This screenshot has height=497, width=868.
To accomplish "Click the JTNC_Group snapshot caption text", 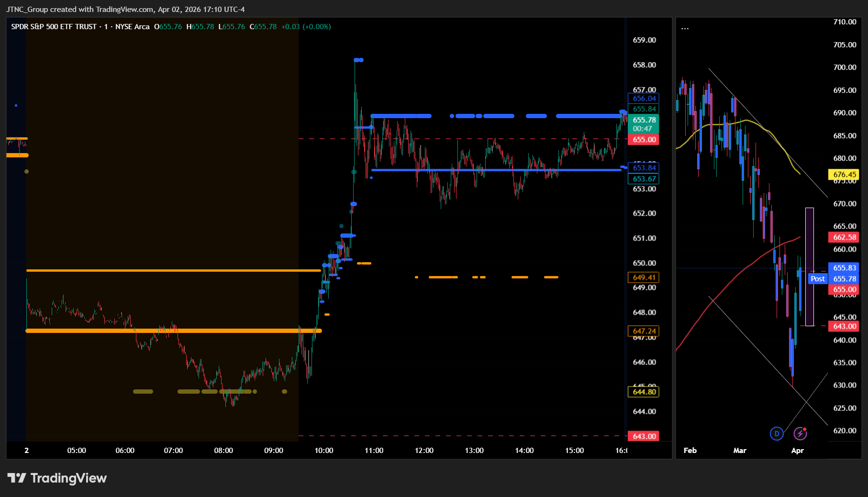I will tap(125, 10).
